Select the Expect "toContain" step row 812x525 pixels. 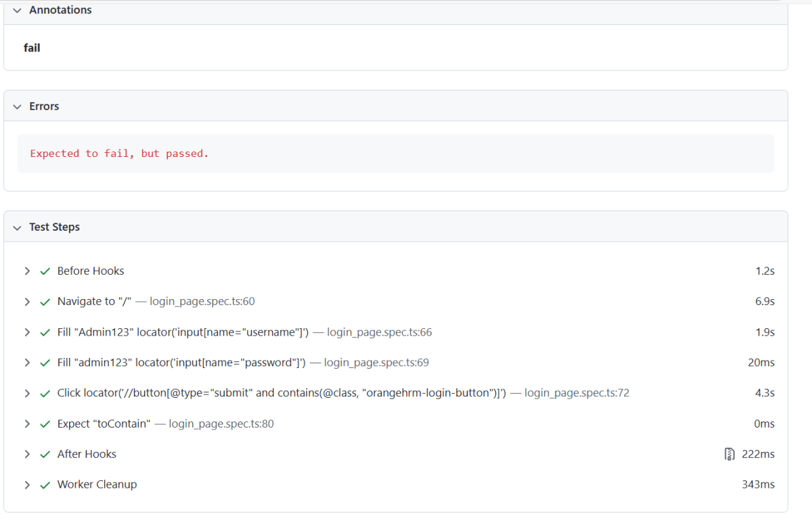tap(104, 424)
